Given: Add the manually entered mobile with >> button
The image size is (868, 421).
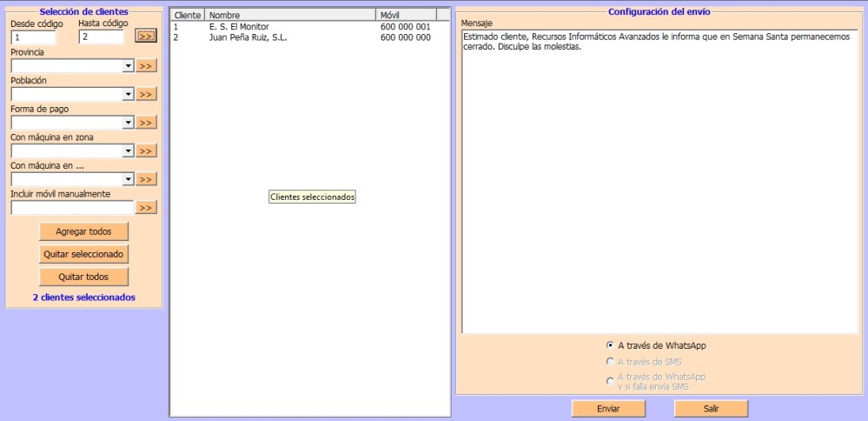Looking at the screenshot, I should (146, 208).
